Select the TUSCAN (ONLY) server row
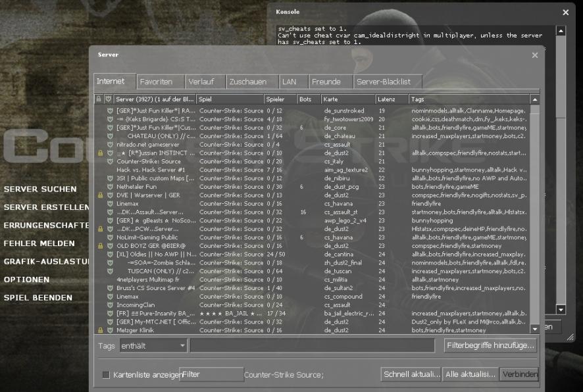583x392 pixels. (312, 271)
